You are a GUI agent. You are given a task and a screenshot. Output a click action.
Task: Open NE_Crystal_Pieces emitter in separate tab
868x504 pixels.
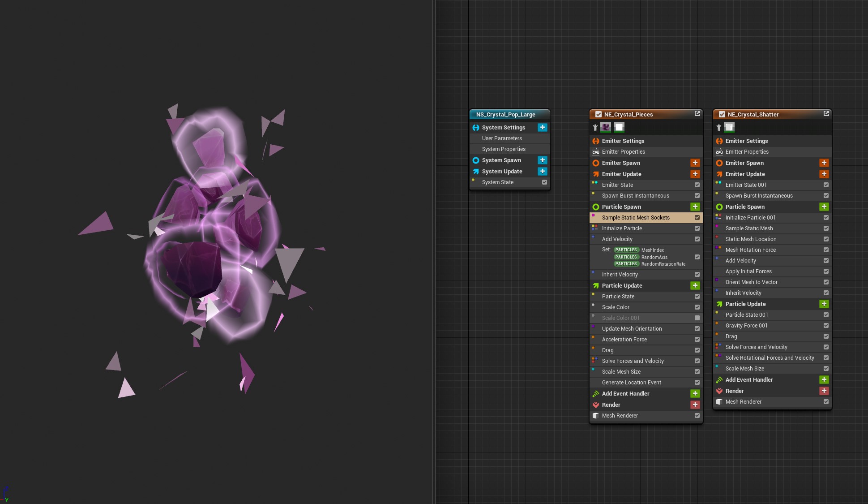[697, 114]
